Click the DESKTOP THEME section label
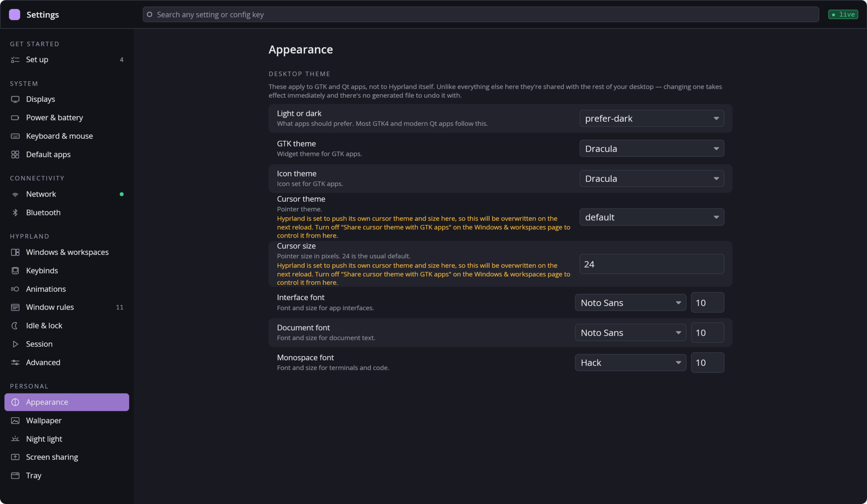Screen dimensions: 867x504 pos(299,74)
